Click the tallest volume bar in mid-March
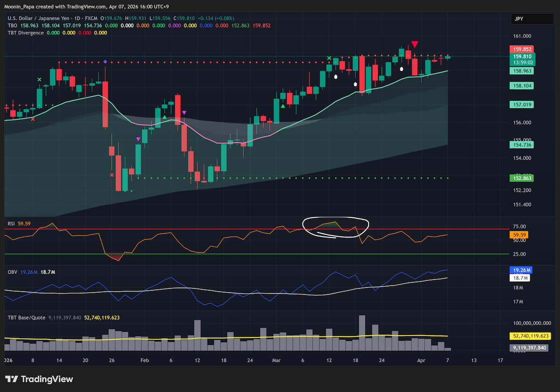560x392 pixels. 362,333
